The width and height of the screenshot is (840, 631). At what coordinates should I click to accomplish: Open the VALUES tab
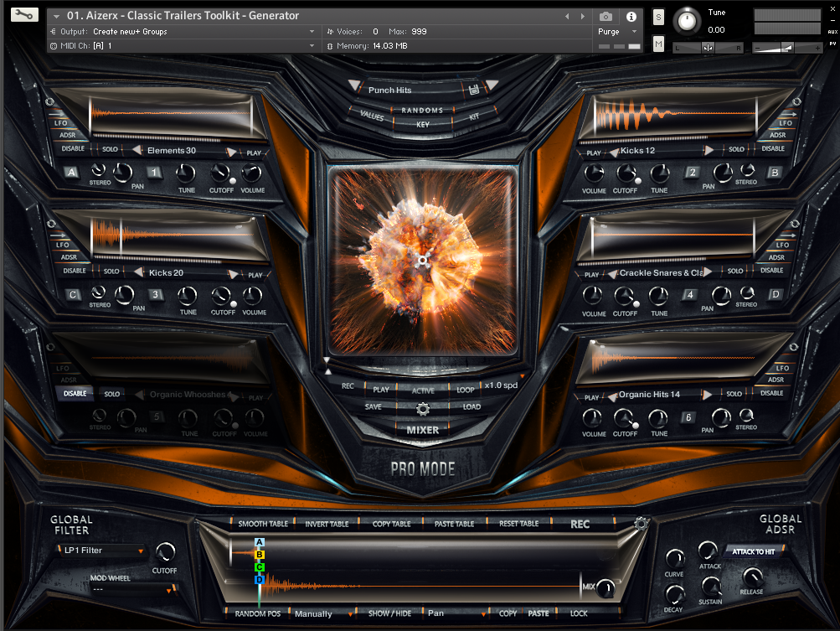(x=372, y=116)
